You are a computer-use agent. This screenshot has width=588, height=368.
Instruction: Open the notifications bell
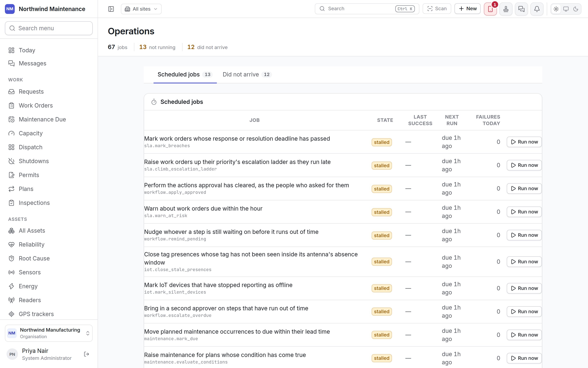click(x=537, y=9)
